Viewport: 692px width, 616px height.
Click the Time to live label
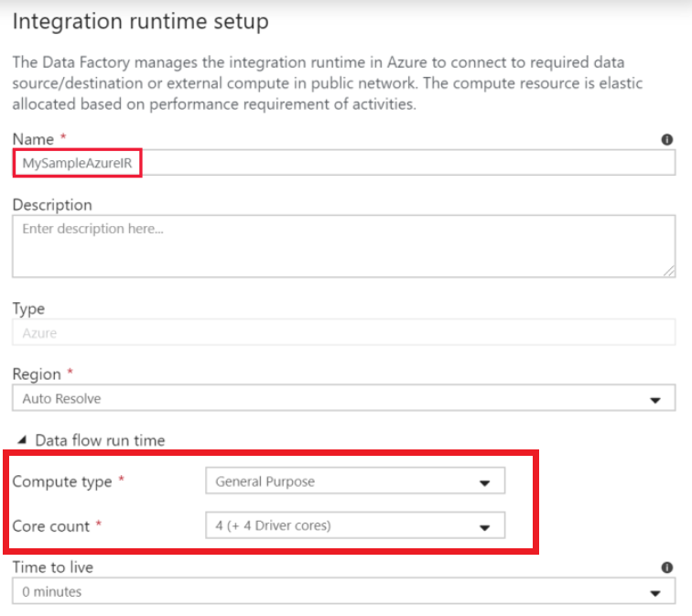[x=53, y=567]
